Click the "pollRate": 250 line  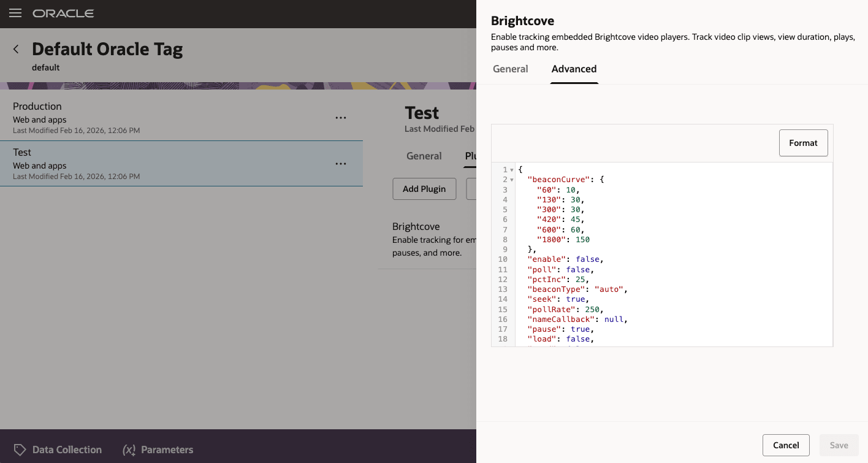[565, 309]
